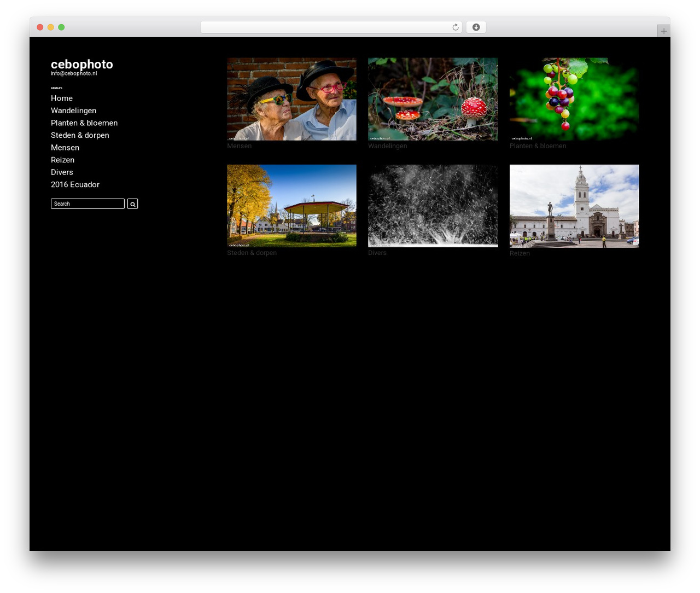Click the Mensen caption under the gallery
The width and height of the screenshot is (700, 593).
[x=240, y=146]
